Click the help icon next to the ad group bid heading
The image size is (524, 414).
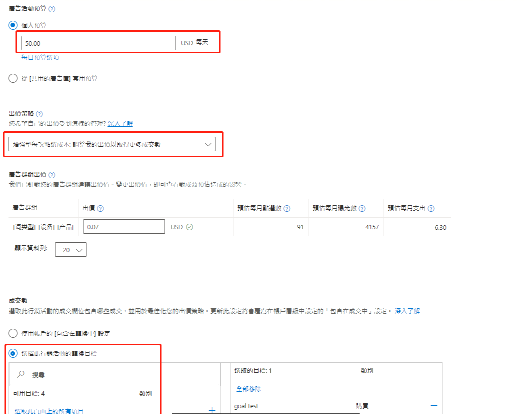coord(51,174)
